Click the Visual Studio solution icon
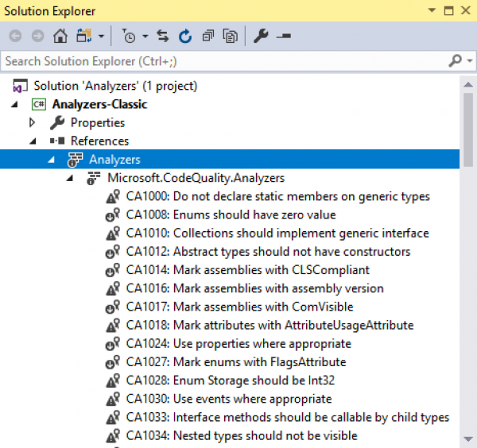Image resolution: width=477 pixels, height=448 pixels. pyautogui.click(x=20, y=86)
